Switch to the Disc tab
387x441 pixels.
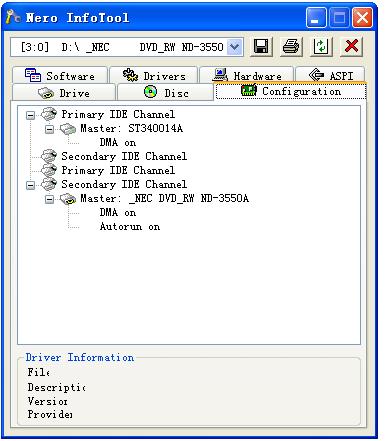point(166,92)
